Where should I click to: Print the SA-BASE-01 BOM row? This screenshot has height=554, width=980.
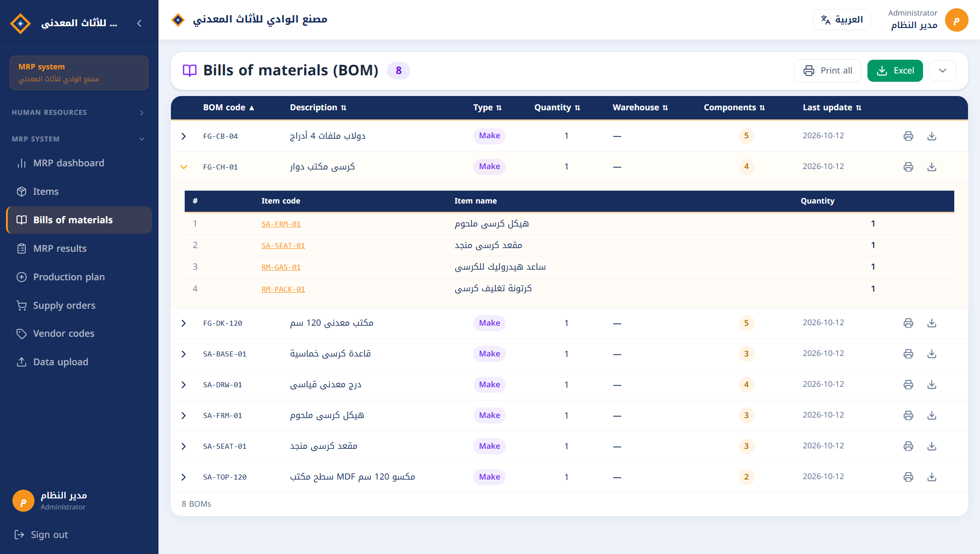point(908,354)
